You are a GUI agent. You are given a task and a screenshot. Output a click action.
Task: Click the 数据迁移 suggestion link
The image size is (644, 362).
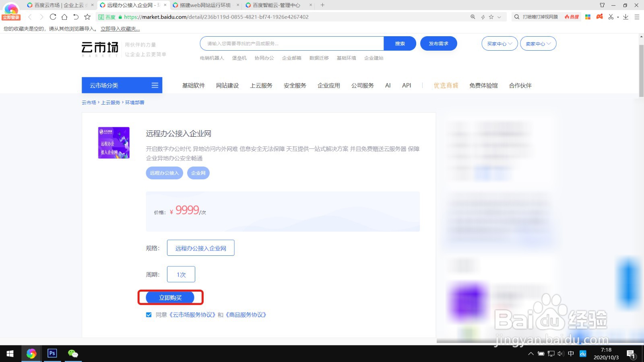coord(319,58)
